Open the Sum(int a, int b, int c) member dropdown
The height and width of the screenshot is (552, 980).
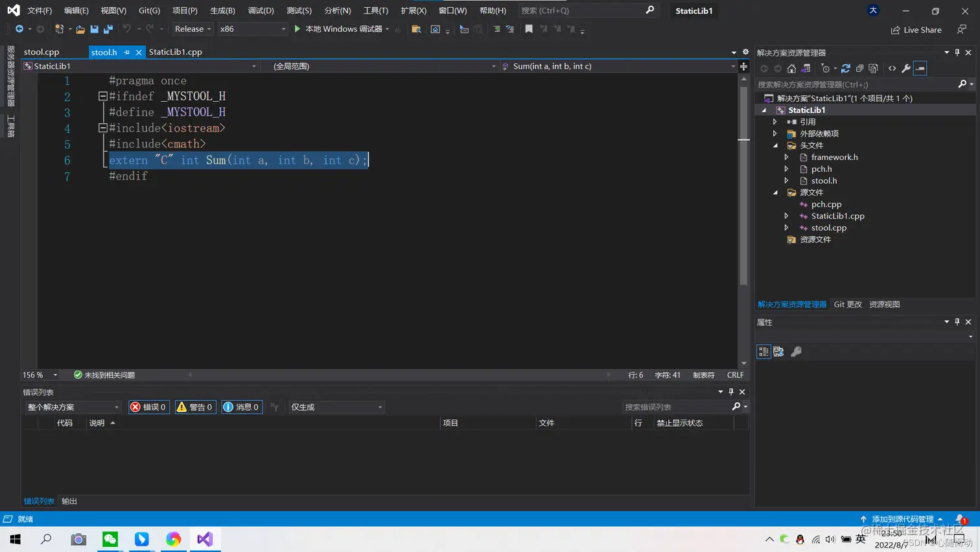(619, 66)
